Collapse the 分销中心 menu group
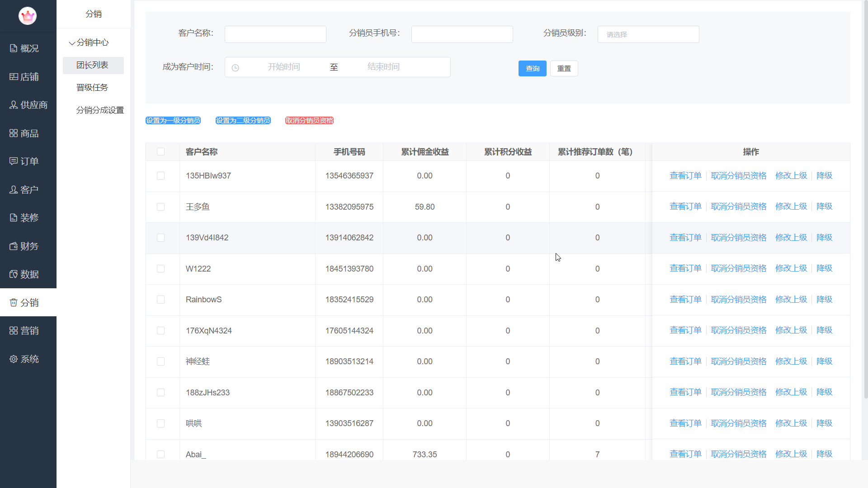 89,42
